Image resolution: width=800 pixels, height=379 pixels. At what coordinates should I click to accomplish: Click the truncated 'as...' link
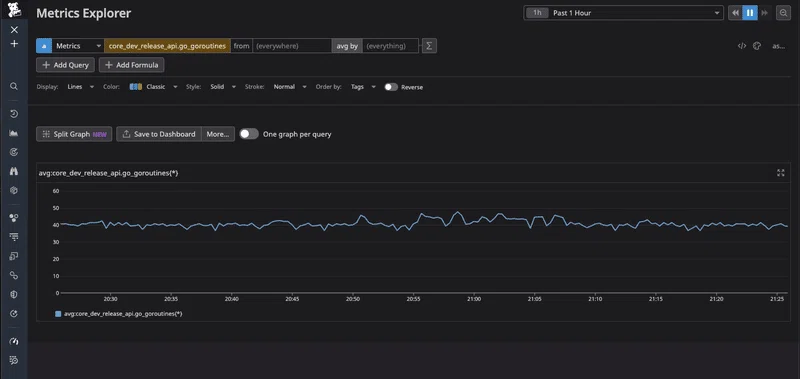click(778, 46)
